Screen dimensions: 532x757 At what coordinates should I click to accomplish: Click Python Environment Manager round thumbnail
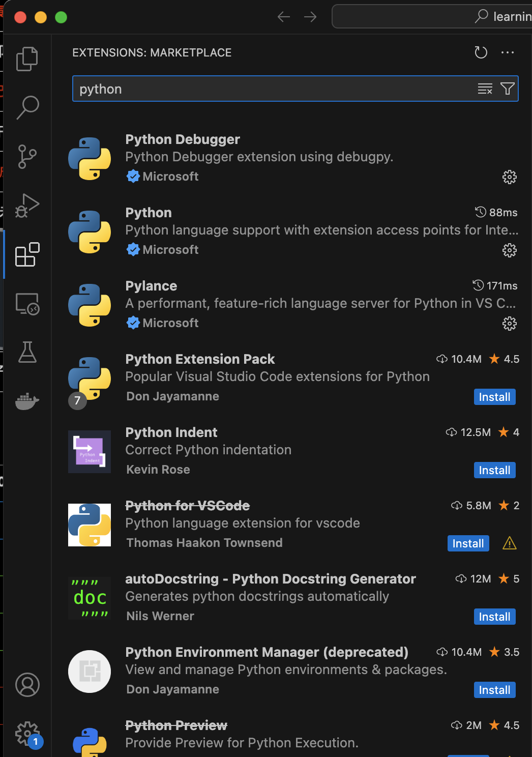tap(90, 672)
